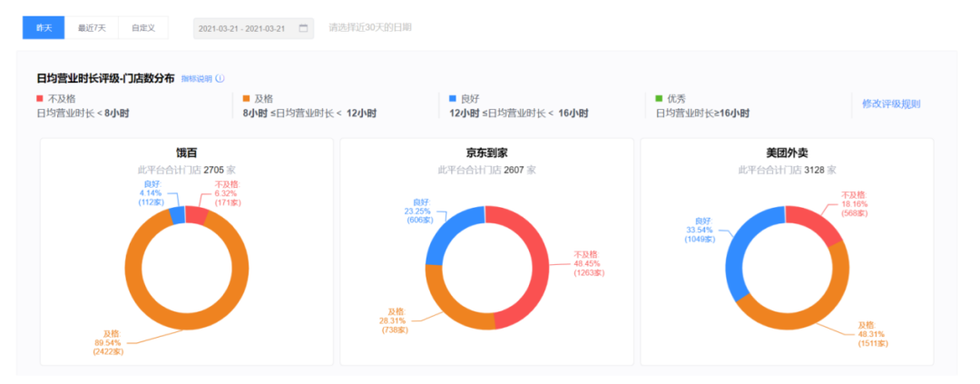Switch to 最近7天 tab

(x=92, y=28)
